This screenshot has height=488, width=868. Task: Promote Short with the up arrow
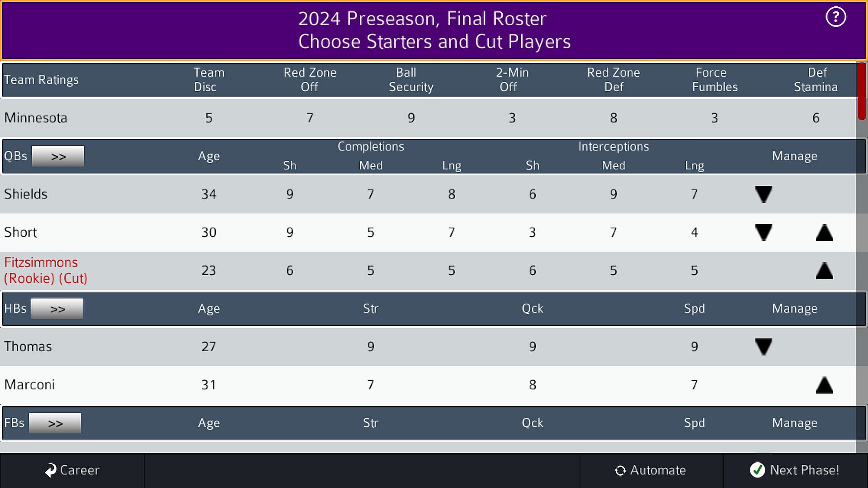824,233
